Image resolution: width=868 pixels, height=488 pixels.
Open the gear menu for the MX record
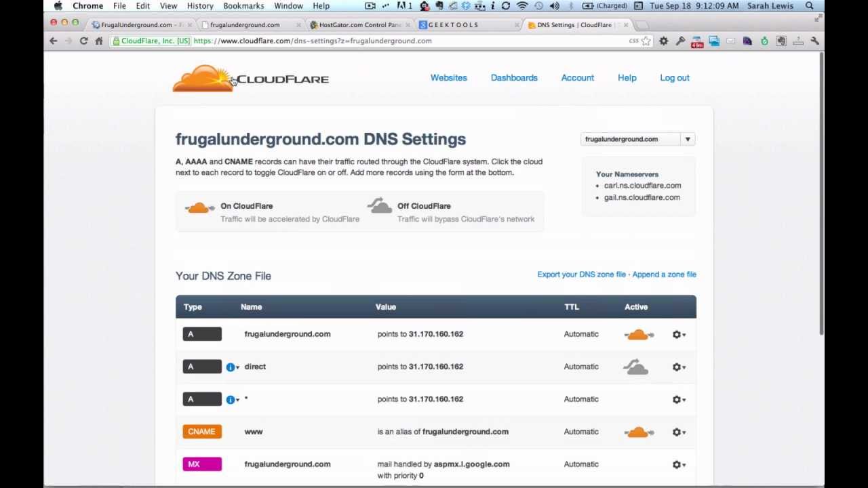pyautogui.click(x=679, y=464)
